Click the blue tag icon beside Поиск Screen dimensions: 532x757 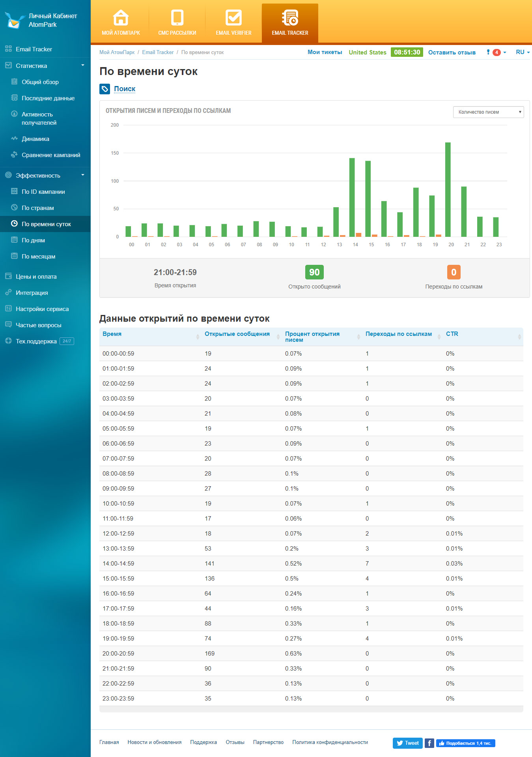105,89
